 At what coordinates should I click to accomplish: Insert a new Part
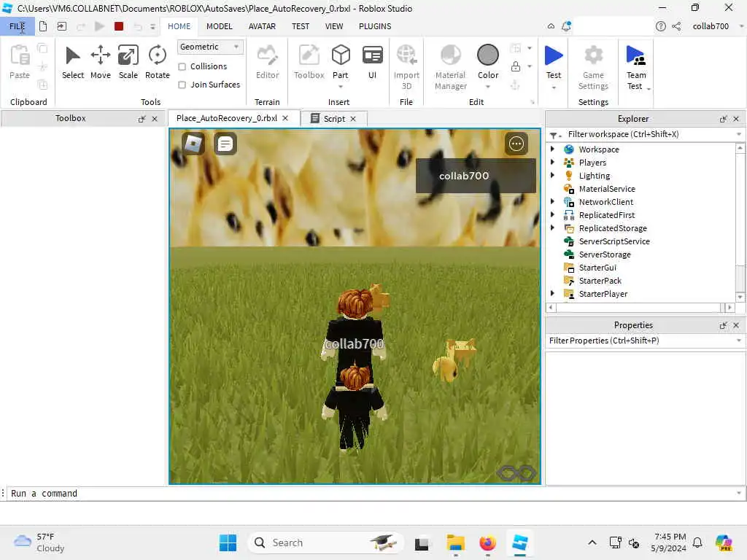[x=340, y=61]
